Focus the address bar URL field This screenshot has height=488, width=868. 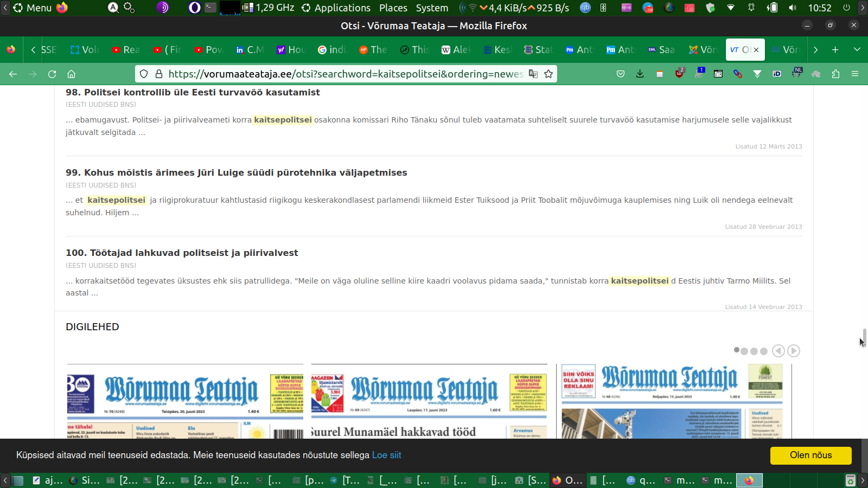coord(345,74)
